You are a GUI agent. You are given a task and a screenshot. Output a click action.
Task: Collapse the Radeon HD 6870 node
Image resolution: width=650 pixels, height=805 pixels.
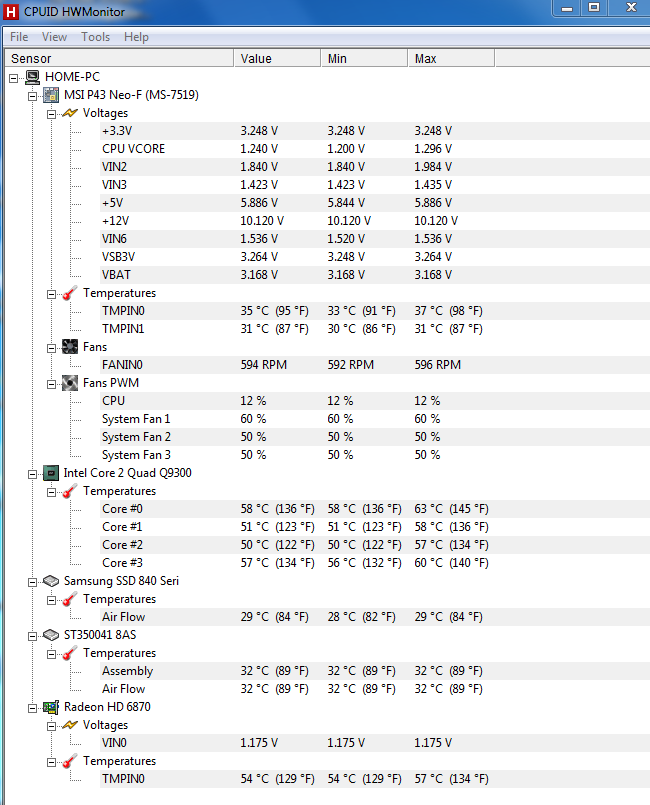click(32, 708)
